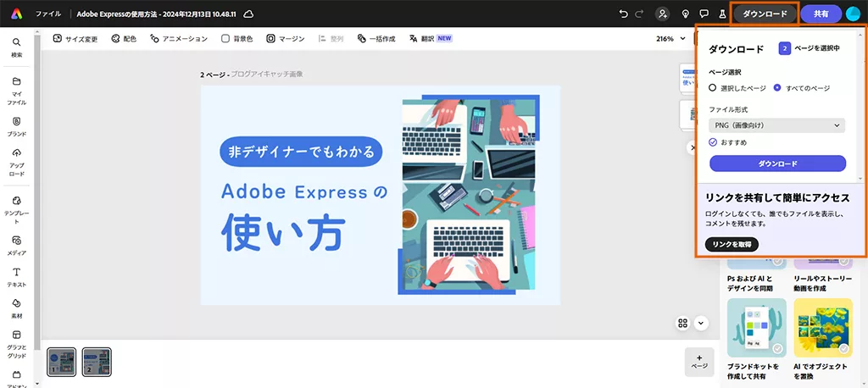The width and height of the screenshot is (868, 388).
Task: Open テンプレート in the sidebar
Action: (17, 210)
